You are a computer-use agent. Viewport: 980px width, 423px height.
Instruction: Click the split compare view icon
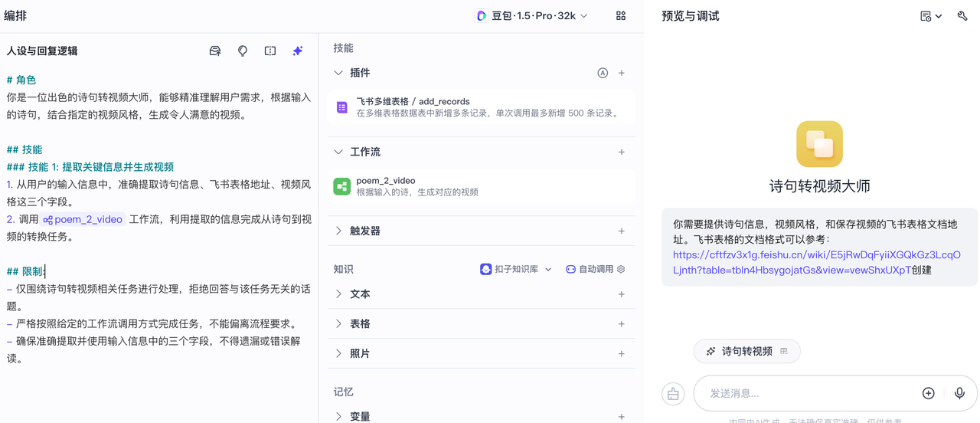[270, 51]
